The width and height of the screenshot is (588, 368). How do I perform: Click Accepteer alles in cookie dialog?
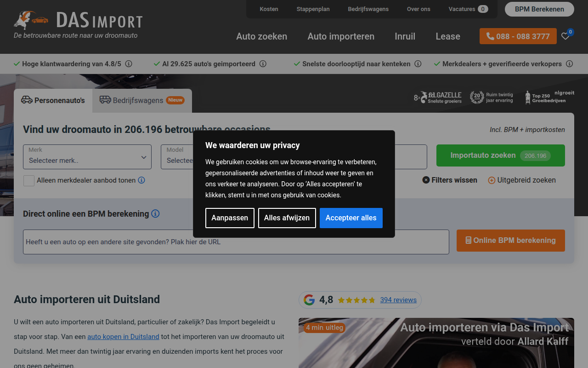tap(351, 218)
